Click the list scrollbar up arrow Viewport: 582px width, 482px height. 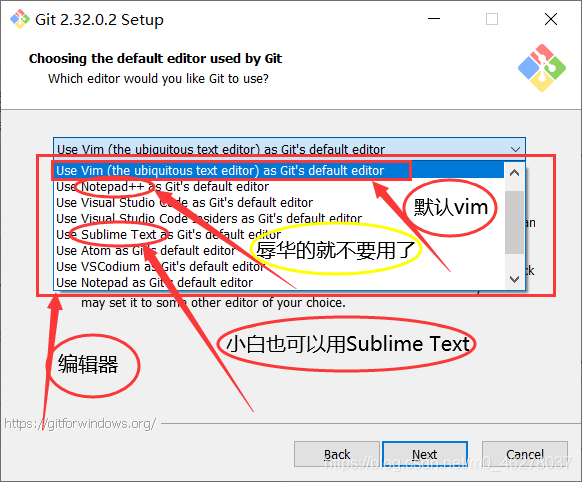[514, 173]
